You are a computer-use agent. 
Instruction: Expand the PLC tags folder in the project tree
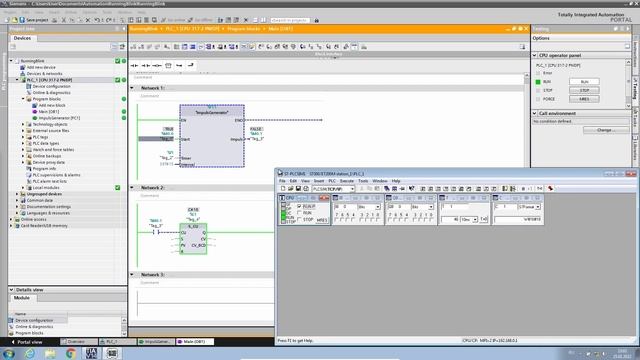[23, 137]
